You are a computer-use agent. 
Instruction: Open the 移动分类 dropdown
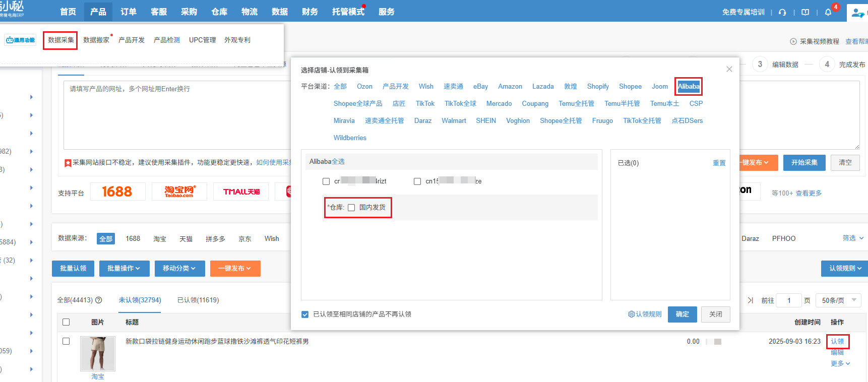tap(179, 269)
